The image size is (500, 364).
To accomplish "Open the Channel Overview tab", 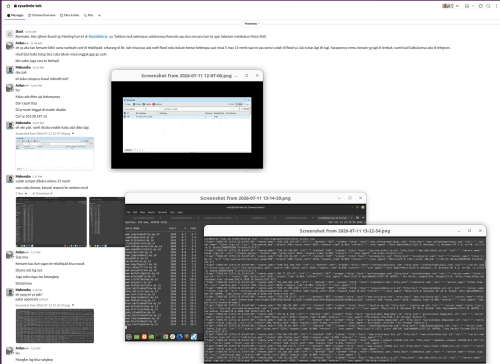I will tap(42, 15).
